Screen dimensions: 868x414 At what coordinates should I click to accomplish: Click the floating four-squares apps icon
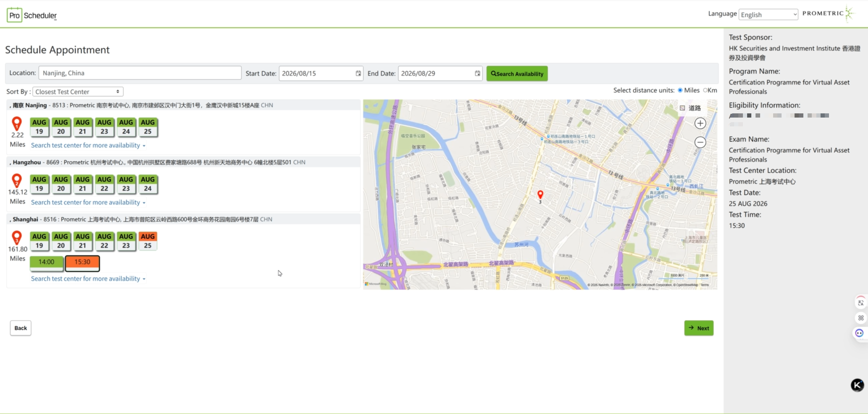point(861,318)
